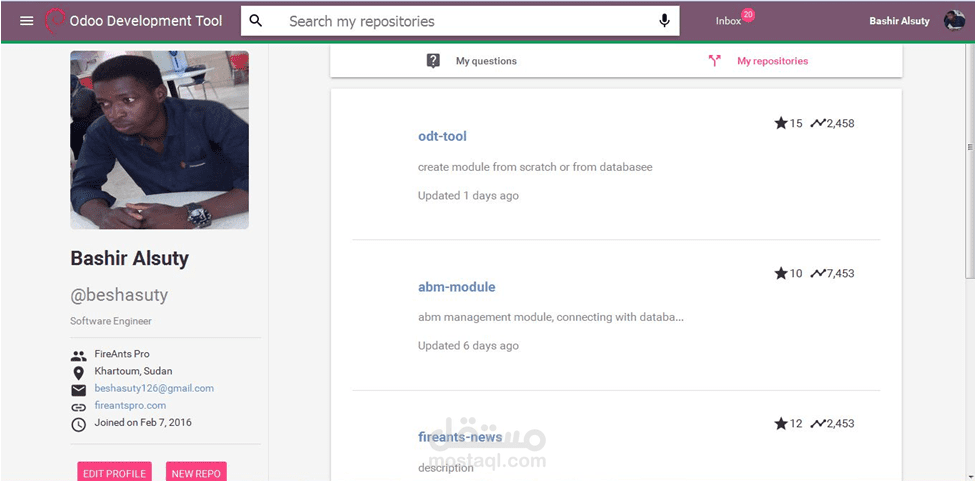Open the abm-module repository link
975x481 pixels.
(x=456, y=287)
